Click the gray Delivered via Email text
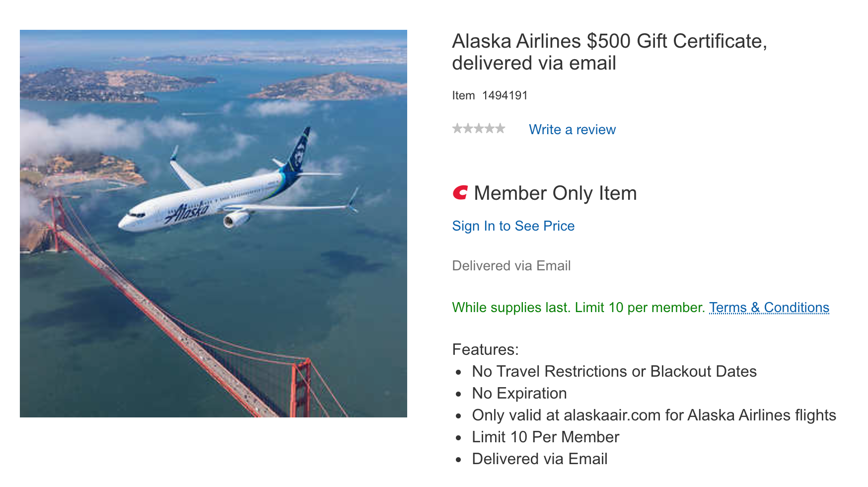Image resolution: width=868 pixels, height=487 pixels. (x=511, y=266)
